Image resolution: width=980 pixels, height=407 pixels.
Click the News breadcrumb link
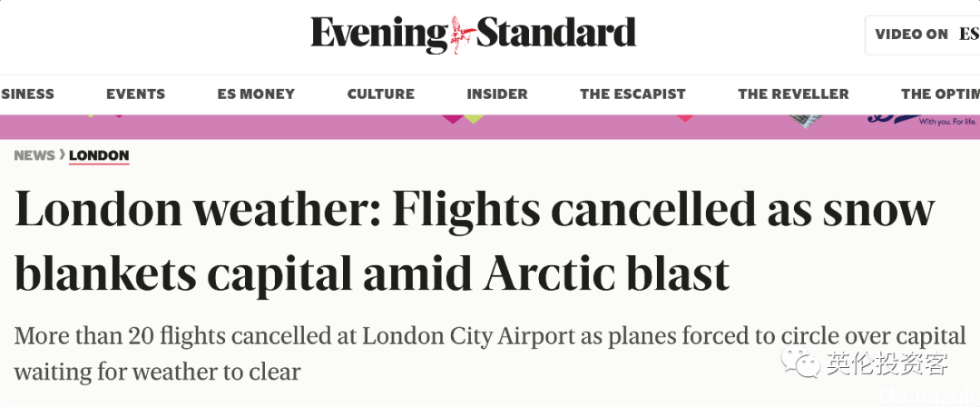pos(34,155)
